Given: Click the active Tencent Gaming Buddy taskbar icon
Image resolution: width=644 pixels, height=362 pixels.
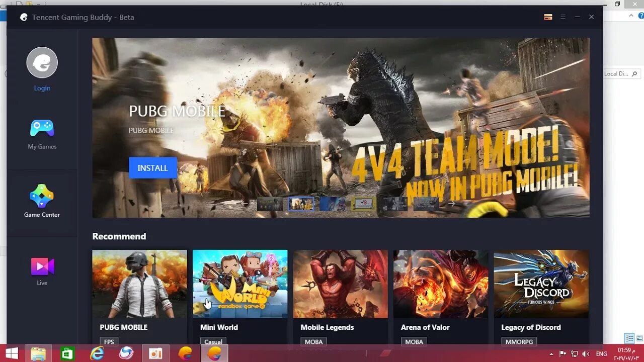Looking at the screenshot, I should pyautogui.click(x=214, y=353).
